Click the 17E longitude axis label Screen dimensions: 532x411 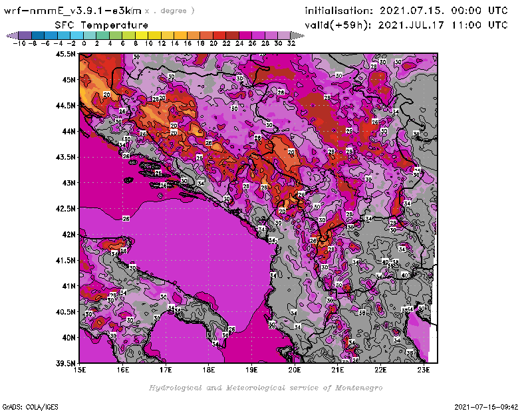[x=166, y=370]
